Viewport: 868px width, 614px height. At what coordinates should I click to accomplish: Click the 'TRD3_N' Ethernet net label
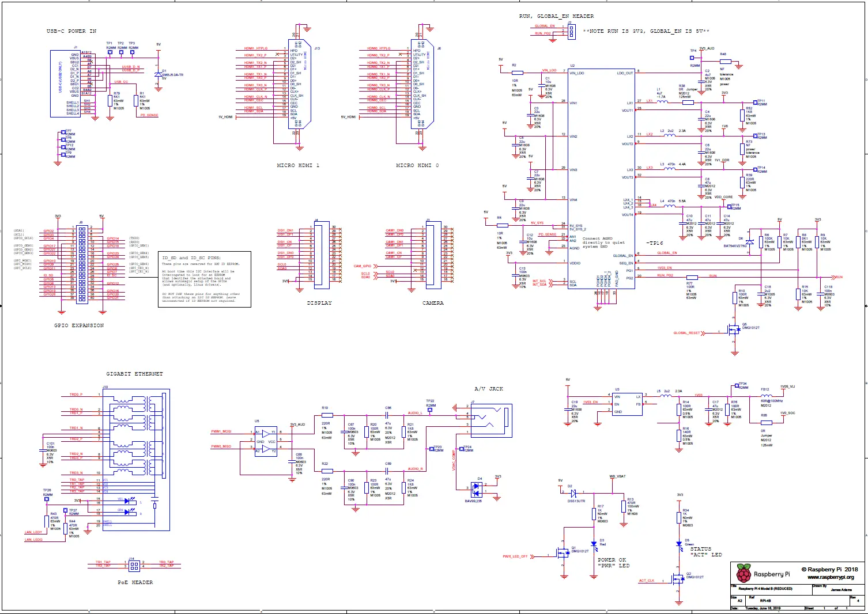tap(76, 473)
